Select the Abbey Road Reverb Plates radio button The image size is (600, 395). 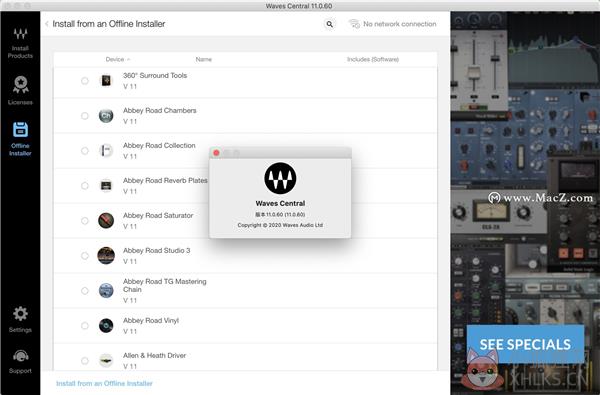[x=85, y=186]
